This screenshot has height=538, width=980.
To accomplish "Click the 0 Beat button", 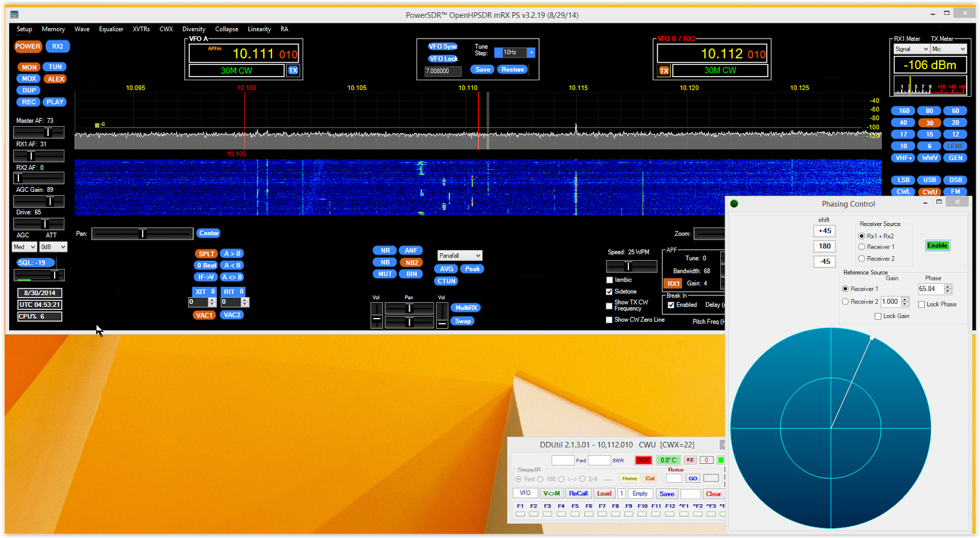I will pyautogui.click(x=206, y=265).
